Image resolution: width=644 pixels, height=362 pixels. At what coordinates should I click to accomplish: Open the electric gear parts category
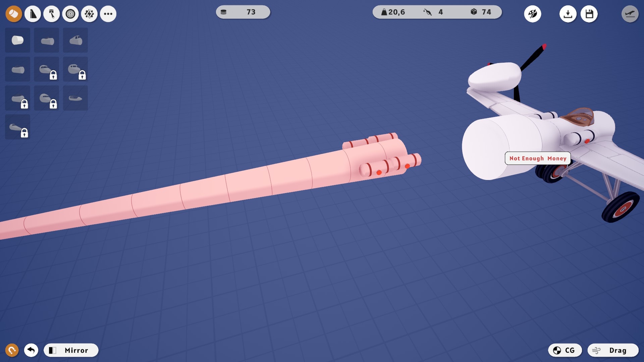coord(89,14)
